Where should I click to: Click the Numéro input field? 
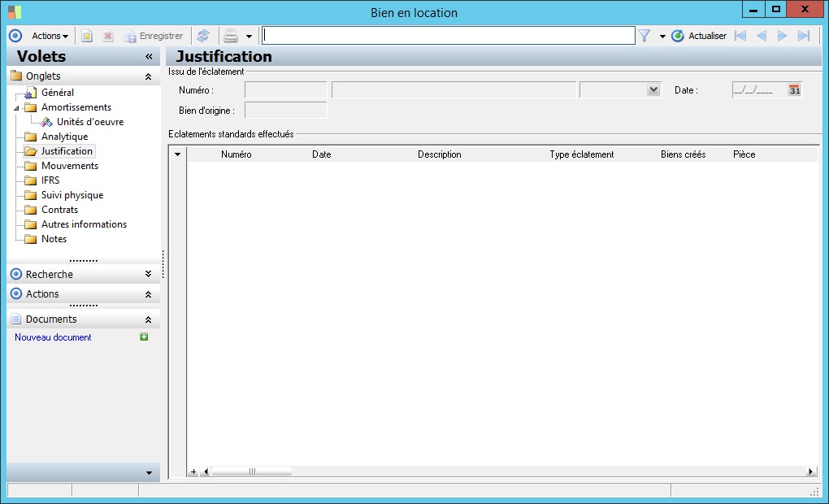click(285, 90)
